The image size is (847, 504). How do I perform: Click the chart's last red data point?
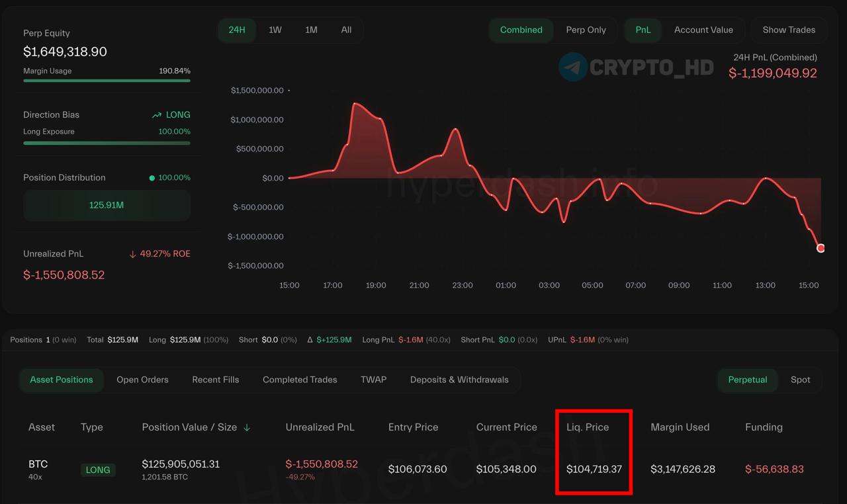(821, 248)
